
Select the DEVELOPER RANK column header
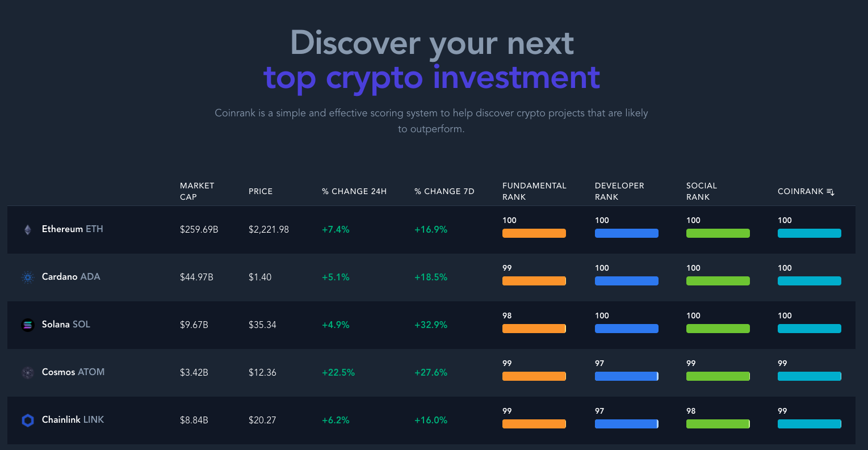point(619,191)
